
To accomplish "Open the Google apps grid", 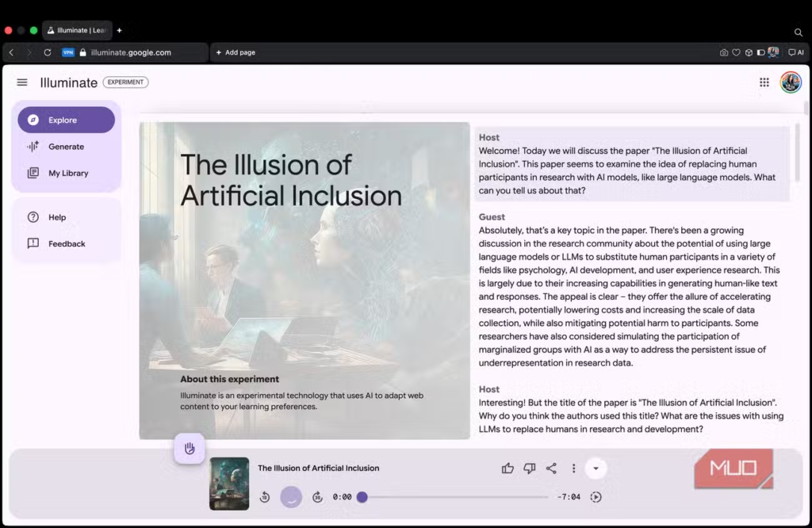I will 764,82.
